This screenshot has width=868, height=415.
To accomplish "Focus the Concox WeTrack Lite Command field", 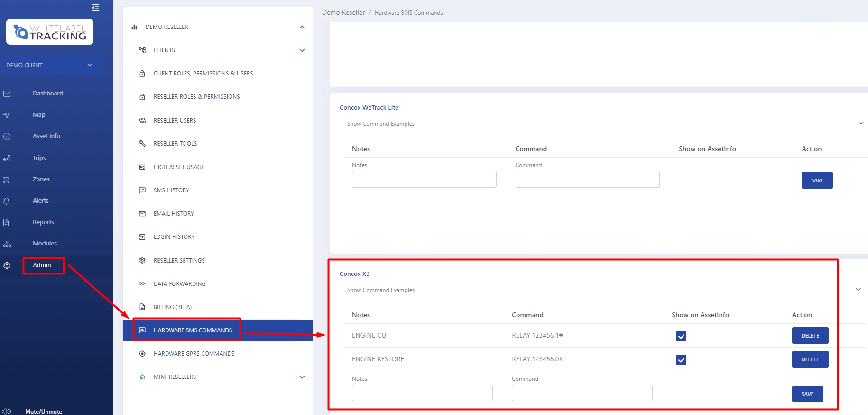I will 587,179.
